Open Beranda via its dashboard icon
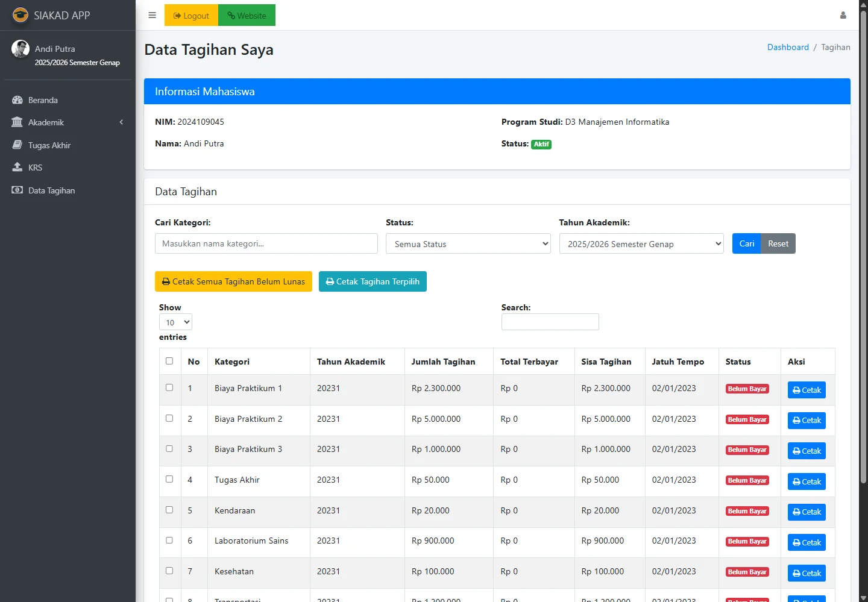 (17, 100)
